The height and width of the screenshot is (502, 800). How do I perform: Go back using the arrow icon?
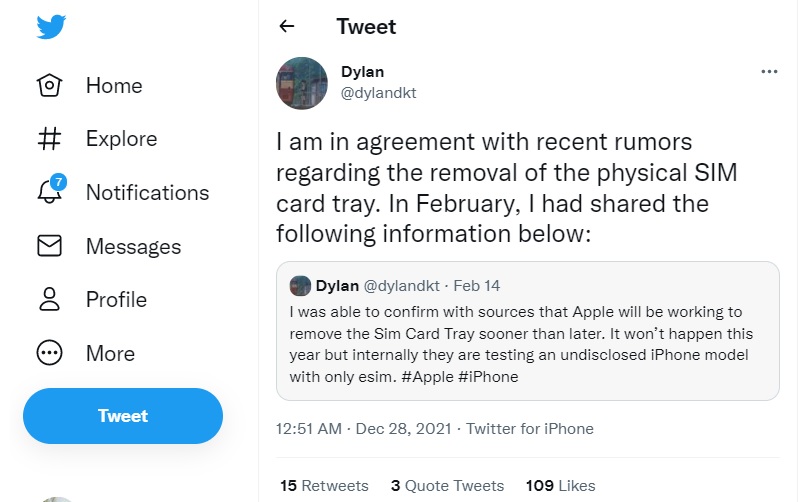(287, 27)
